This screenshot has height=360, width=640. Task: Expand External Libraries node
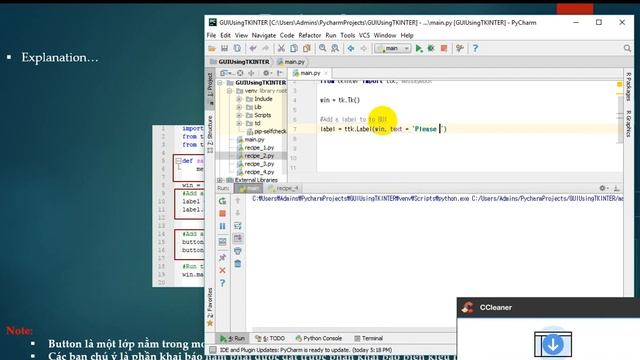click(x=220, y=180)
